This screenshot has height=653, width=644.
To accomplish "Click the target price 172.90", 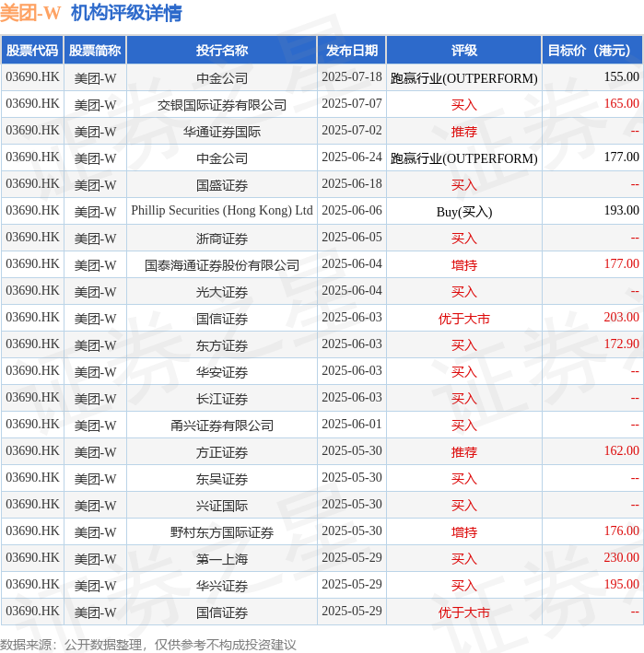I will [622, 344].
